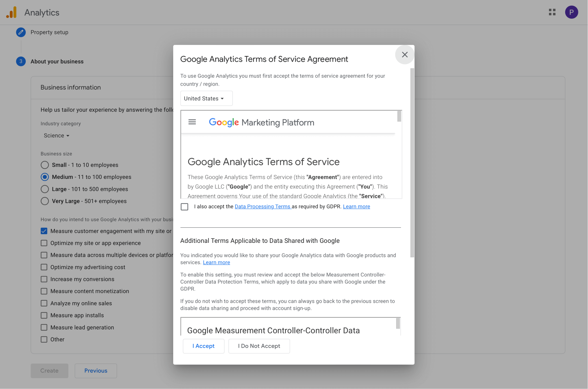
Task: Check Optimize my site or app experience
Action: coord(44,243)
